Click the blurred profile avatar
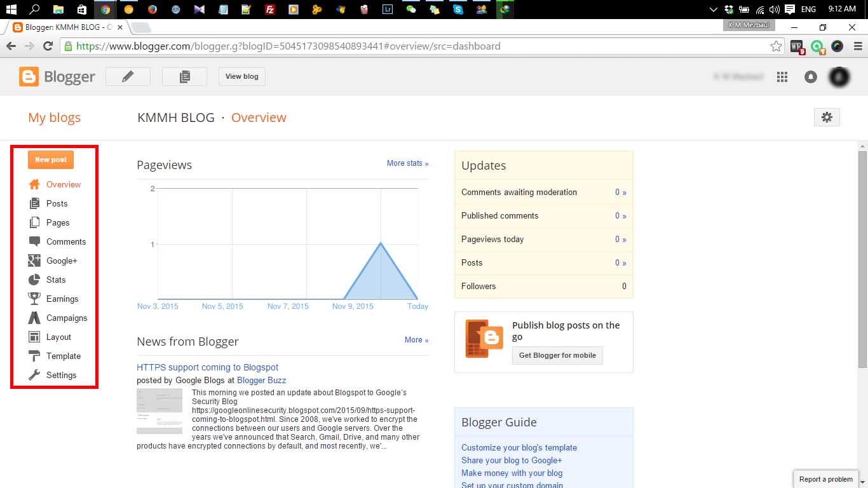Viewport: 868px width, 488px height. 839,77
